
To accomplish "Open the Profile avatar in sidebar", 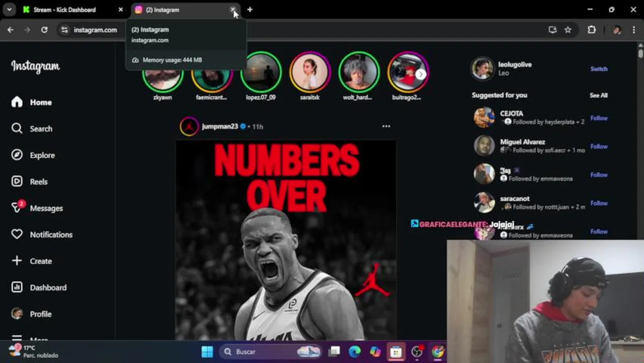I will tap(17, 314).
